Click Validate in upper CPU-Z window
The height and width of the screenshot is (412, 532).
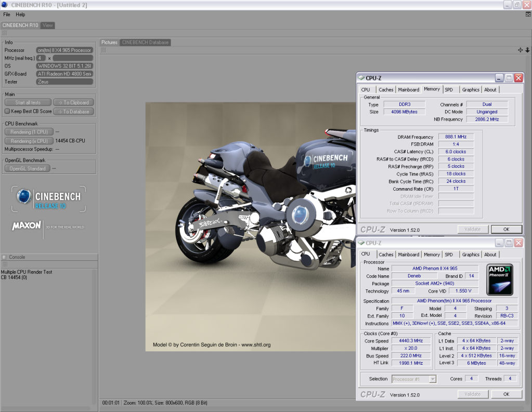[x=473, y=229]
